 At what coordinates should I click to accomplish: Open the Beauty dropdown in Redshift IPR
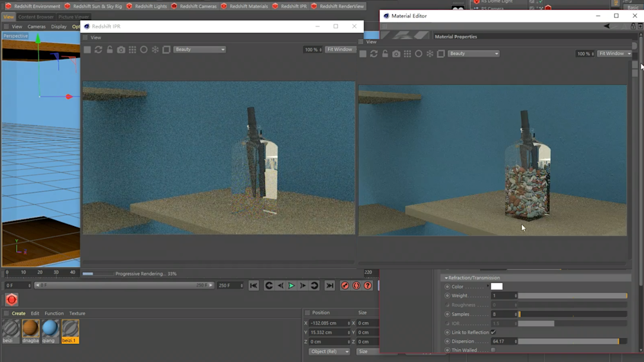pyautogui.click(x=200, y=50)
